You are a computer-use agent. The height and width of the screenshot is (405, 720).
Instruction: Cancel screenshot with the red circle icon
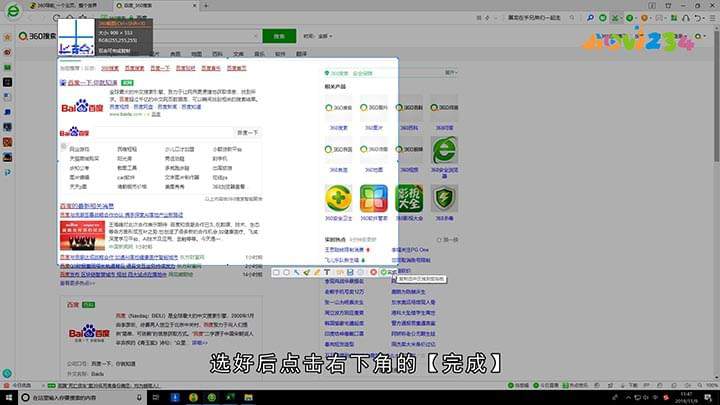coord(373,272)
